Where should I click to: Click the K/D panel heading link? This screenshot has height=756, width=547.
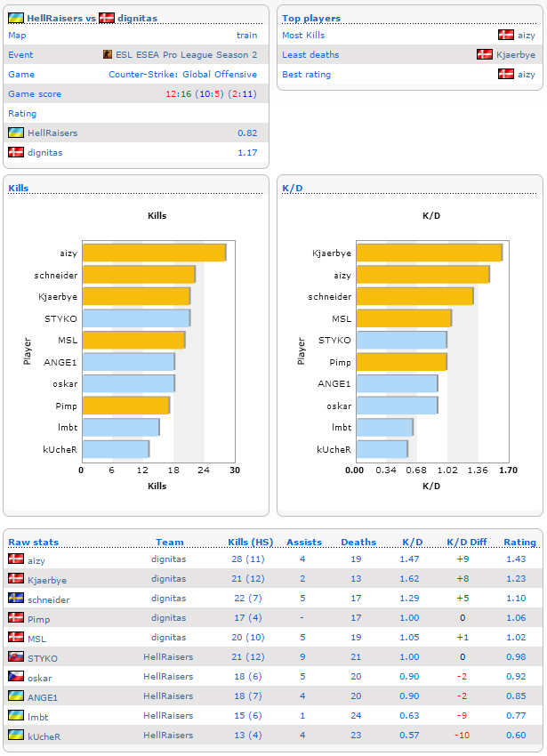coord(293,188)
